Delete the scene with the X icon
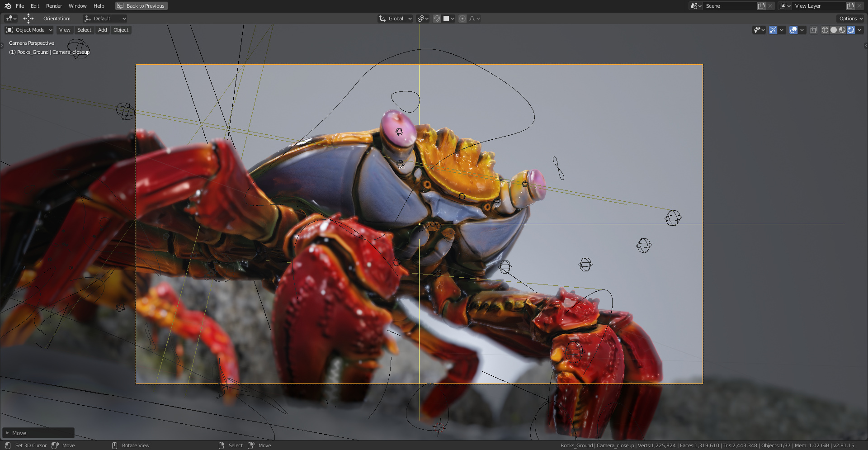The height and width of the screenshot is (450, 868). pos(770,6)
